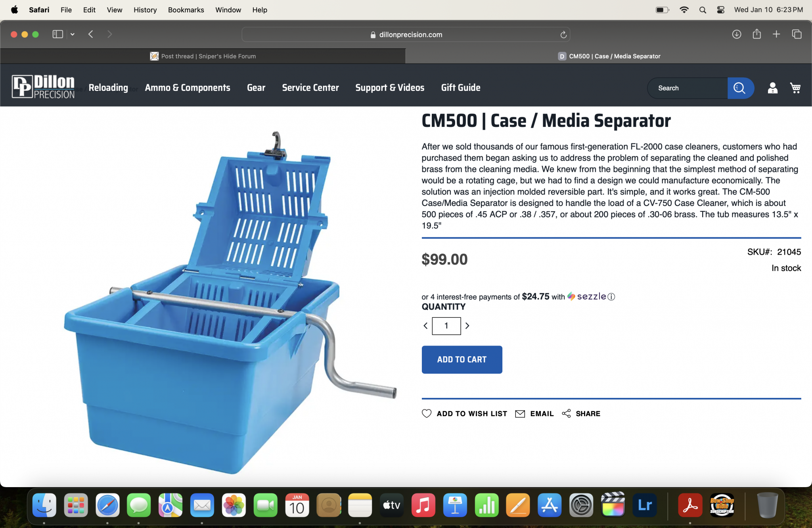Click the blue search magnifier button
Image resolution: width=812 pixels, height=528 pixels.
(740, 88)
